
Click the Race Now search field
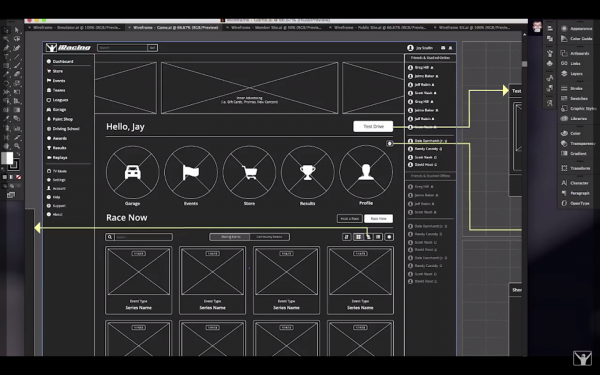[x=139, y=237]
